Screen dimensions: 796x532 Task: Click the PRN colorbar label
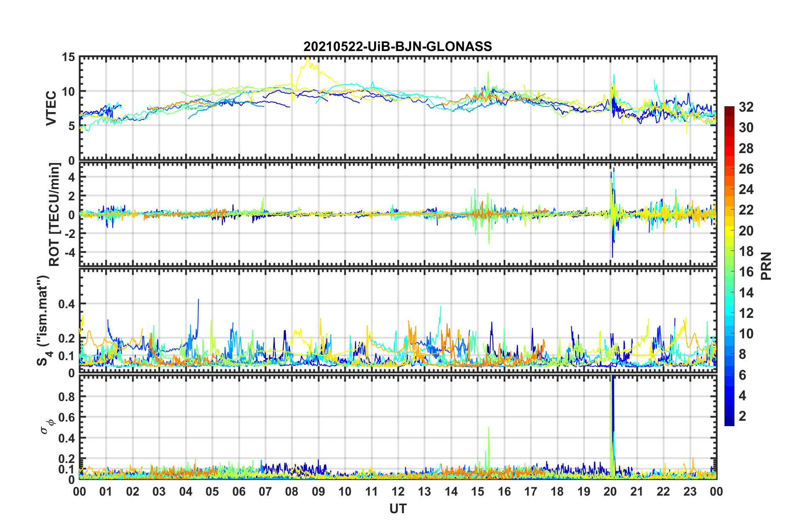766,266
